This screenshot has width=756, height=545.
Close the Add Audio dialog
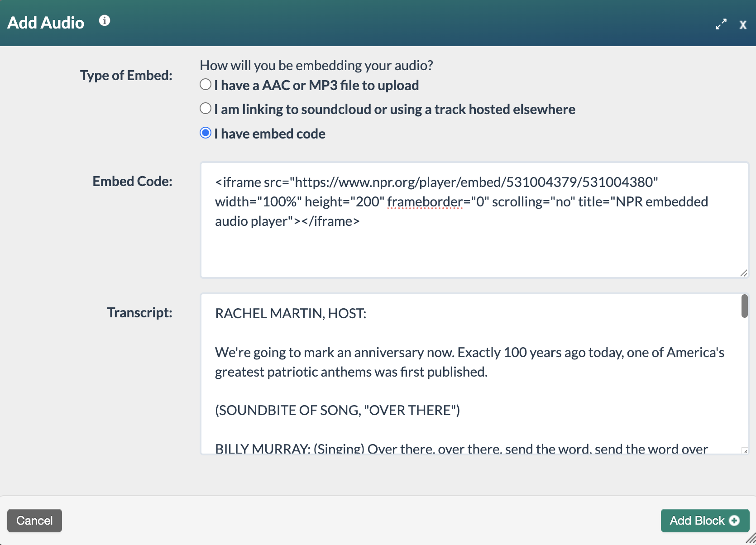tap(743, 25)
